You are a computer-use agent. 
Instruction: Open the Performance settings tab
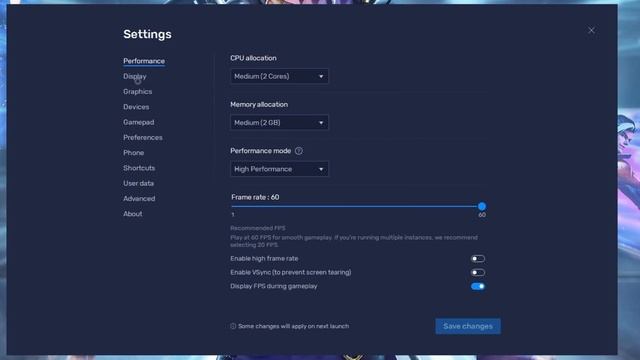[x=144, y=61]
